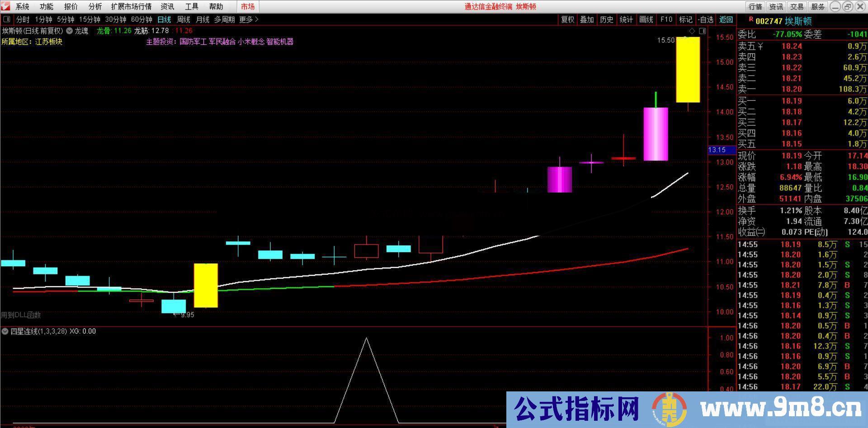Screen dimensions: 868x428
Task: Click the 江苏板块 region link
Action: 49,42
